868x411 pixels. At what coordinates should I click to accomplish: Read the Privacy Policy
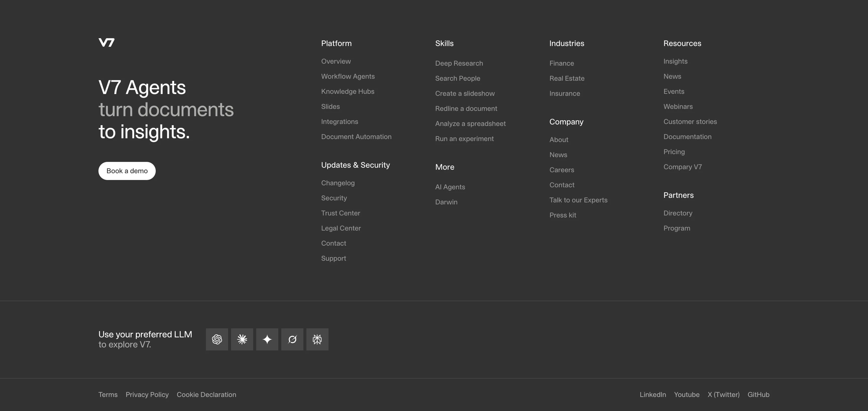point(147,394)
